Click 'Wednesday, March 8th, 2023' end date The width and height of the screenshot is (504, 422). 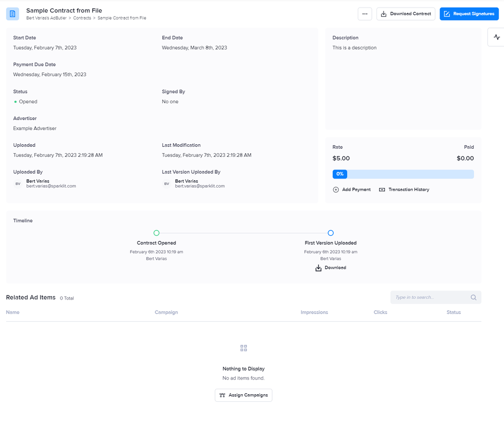point(195,47)
